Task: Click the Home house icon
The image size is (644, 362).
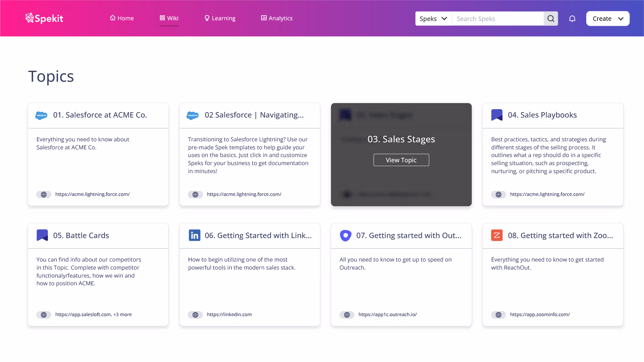Action: tap(113, 18)
